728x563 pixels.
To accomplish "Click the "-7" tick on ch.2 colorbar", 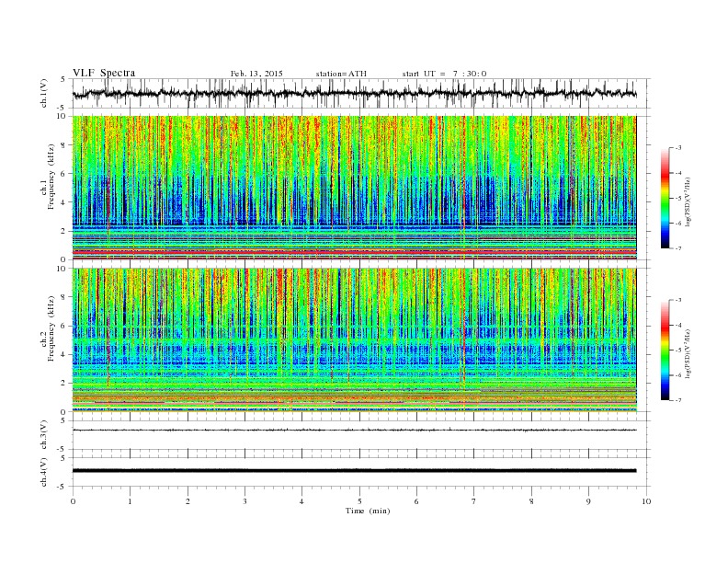I will click(x=678, y=400).
